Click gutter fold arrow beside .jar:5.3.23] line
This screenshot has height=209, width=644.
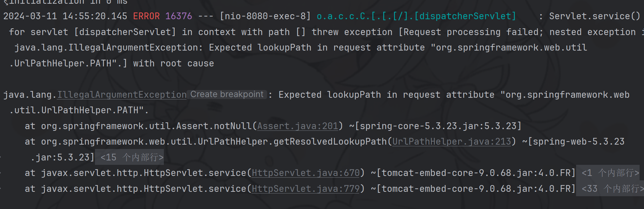[x=1, y=157]
